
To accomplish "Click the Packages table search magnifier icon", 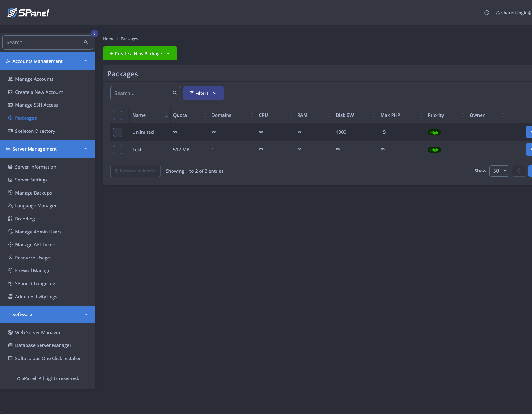I will 175,93.
